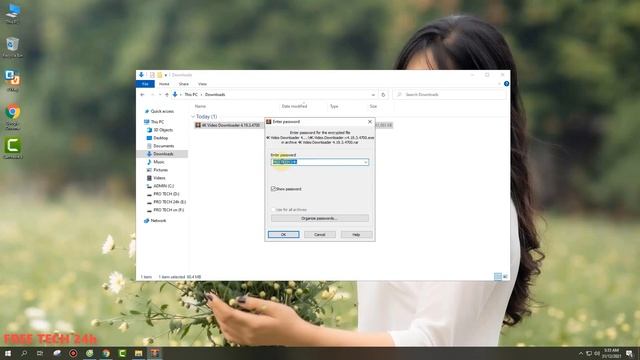The image size is (640, 360).
Task: Click the Properties quick access toolbar icon
Action: coord(152,75)
